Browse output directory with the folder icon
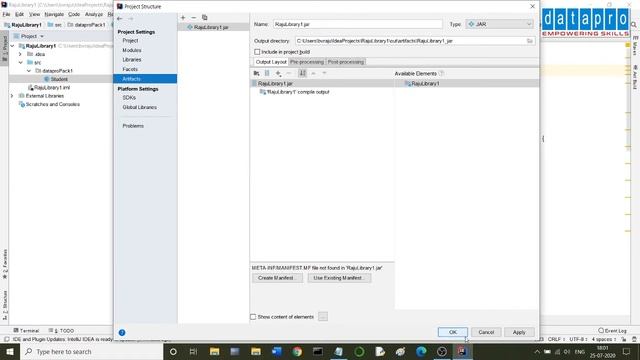The image size is (640, 360). pos(529,41)
